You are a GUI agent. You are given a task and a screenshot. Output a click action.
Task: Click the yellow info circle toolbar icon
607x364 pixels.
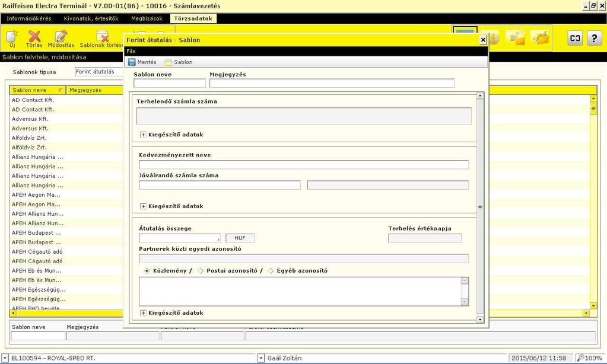pyautogui.click(x=493, y=38)
